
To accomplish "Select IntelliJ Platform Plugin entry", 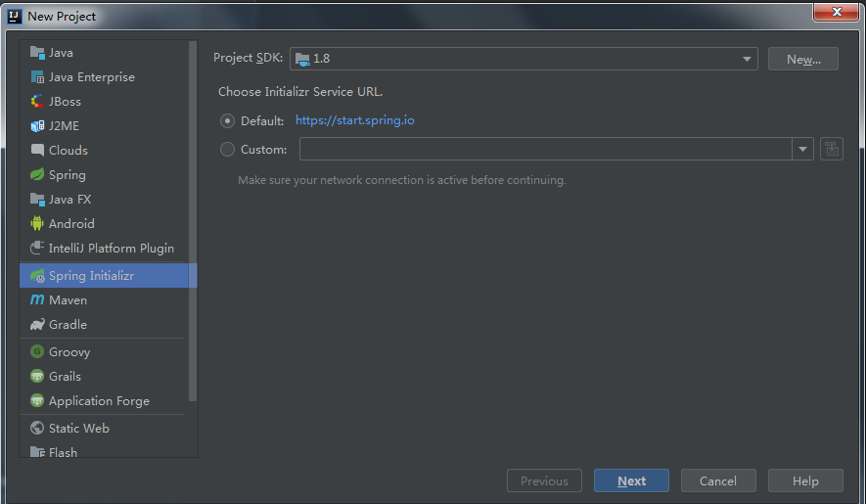I will tap(104, 249).
